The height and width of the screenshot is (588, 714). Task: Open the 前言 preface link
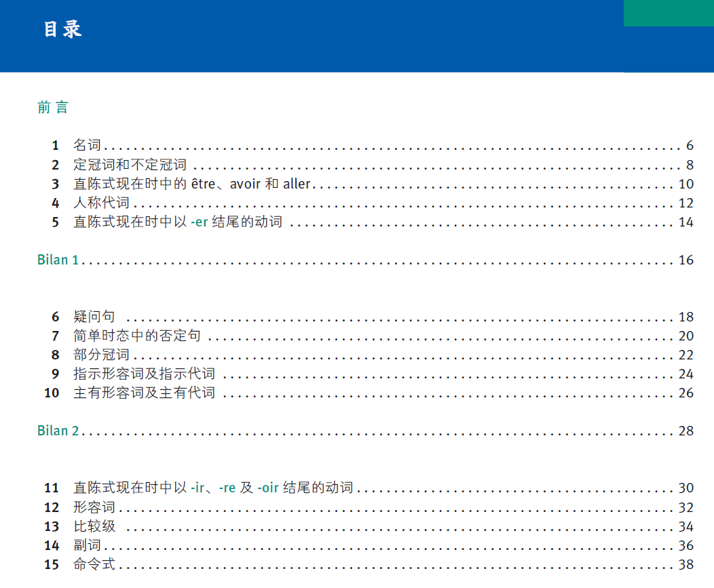pyautogui.click(x=53, y=107)
